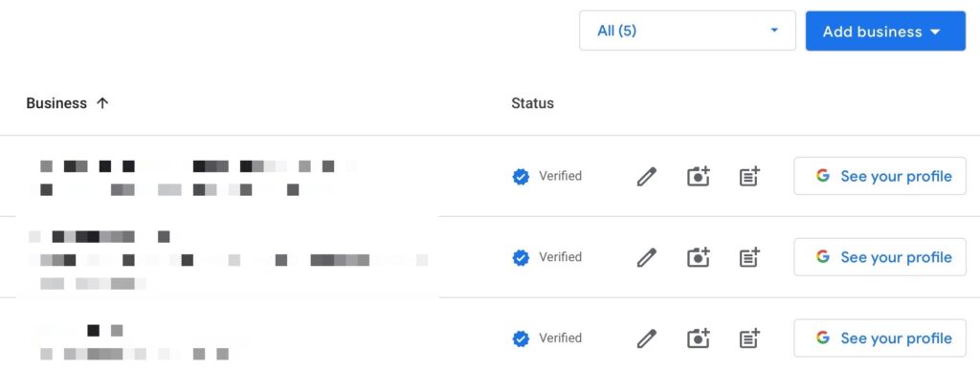Edit the second business with pencil icon
This screenshot has height=370, width=980.
pyautogui.click(x=647, y=257)
